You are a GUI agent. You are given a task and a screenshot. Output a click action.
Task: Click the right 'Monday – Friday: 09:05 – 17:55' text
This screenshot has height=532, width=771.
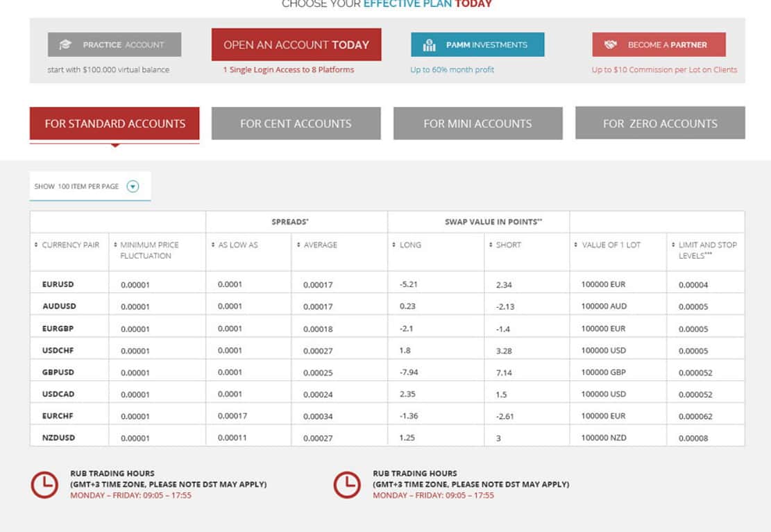point(433,495)
